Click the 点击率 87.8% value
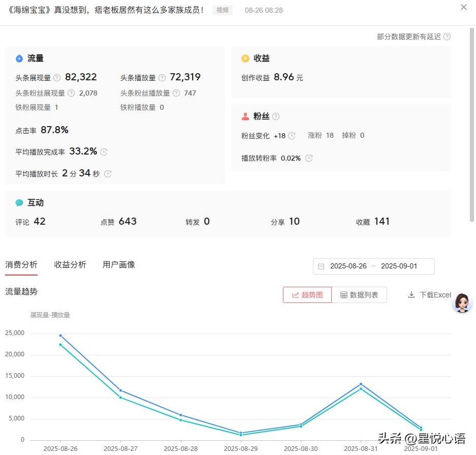The image size is (476, 455). tap(54, 130)
